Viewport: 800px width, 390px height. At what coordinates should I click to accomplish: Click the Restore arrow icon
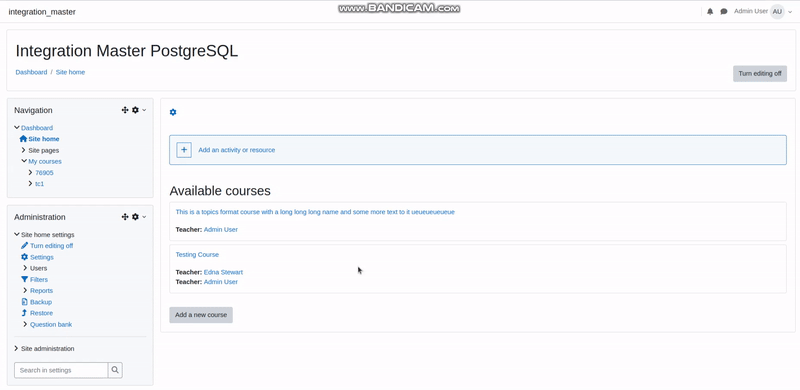tap(24, 313)
